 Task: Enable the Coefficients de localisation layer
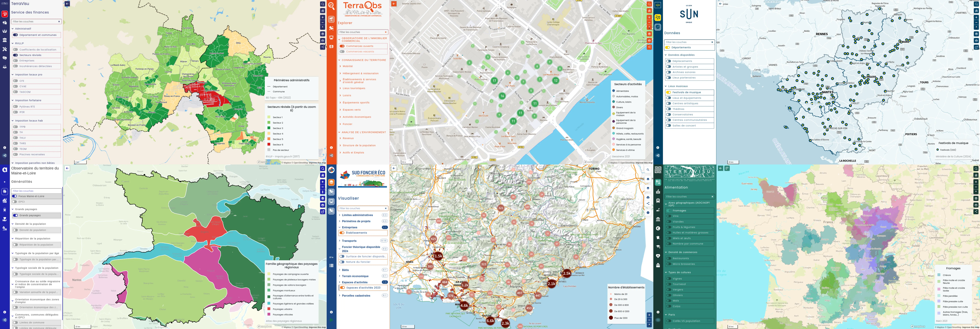coord(16,50)
